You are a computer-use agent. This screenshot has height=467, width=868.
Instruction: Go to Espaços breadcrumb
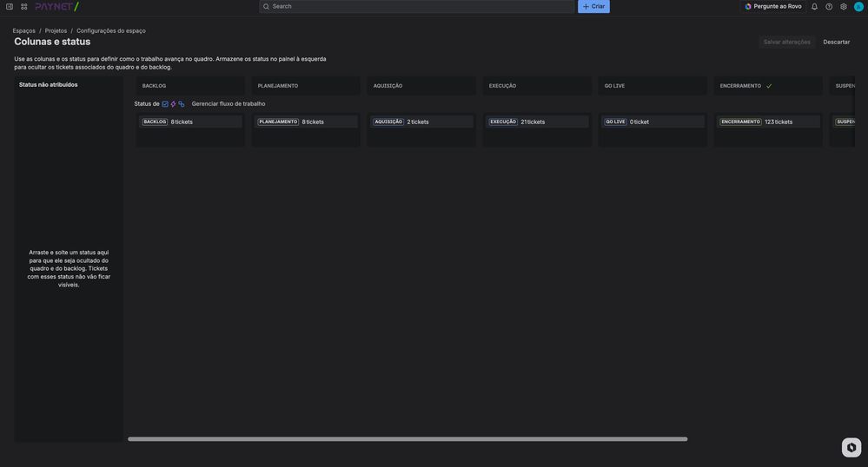23,31
